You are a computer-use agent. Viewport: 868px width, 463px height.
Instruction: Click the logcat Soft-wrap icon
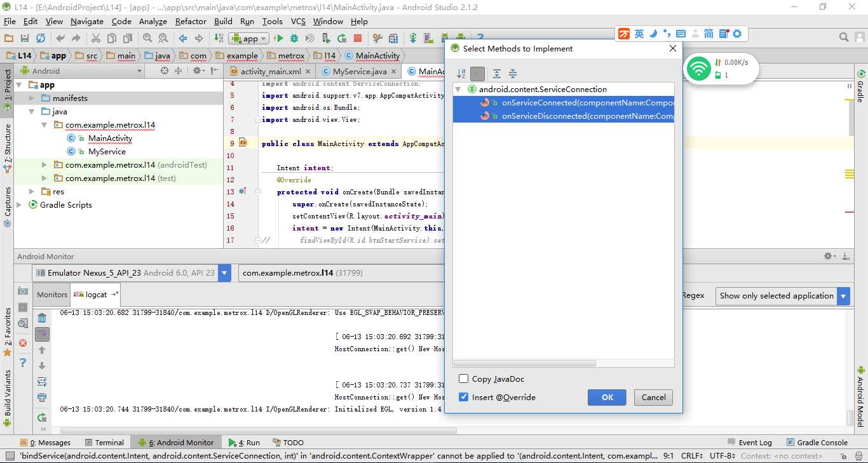[42, 382]
